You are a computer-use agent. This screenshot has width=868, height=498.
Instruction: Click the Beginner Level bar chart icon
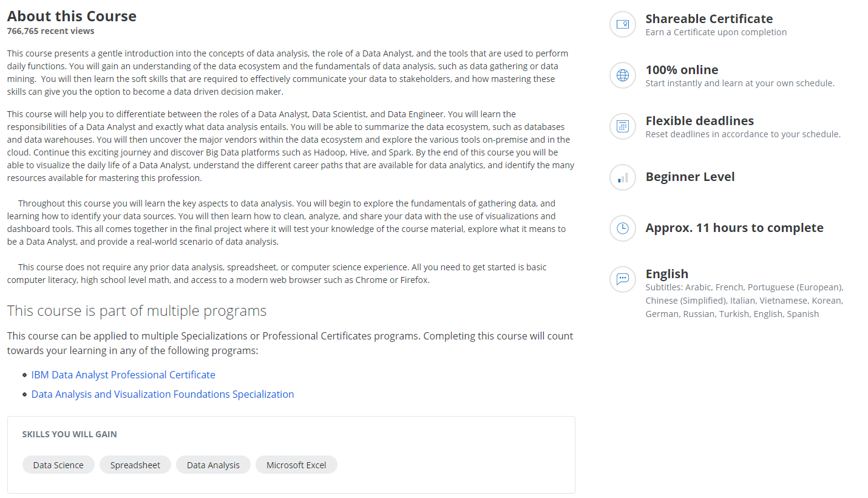[622, 177]
